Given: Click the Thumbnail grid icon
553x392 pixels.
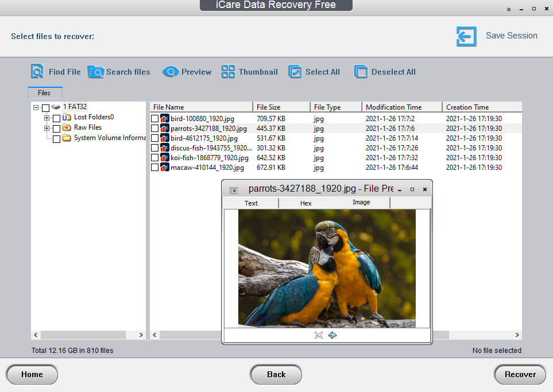Looking at the screenshot, I should [x=228, y=71].
